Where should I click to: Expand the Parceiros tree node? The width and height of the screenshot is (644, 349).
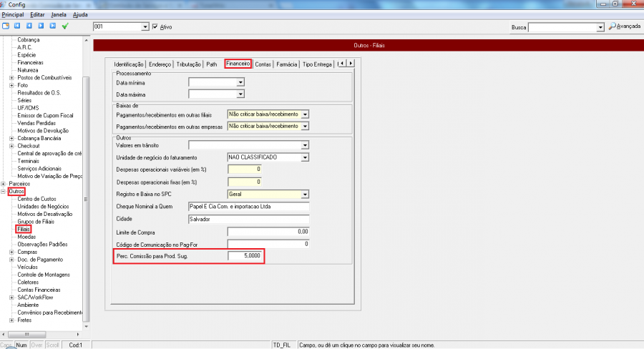[4, 184]
